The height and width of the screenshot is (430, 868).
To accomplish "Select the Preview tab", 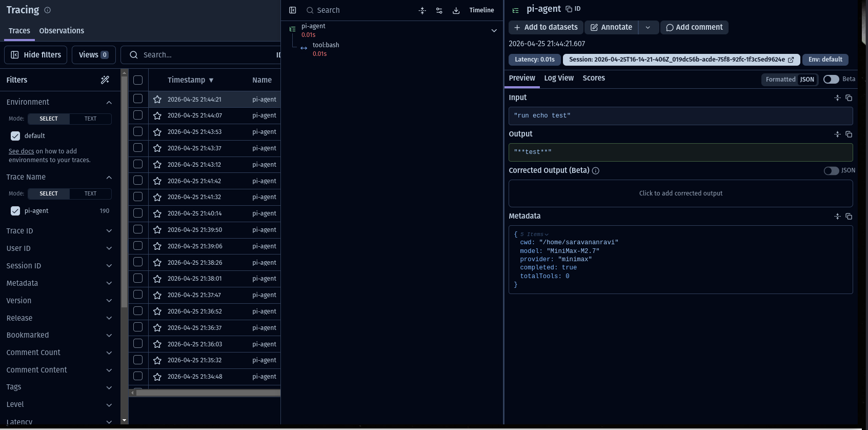I will (x=522, y=78).
